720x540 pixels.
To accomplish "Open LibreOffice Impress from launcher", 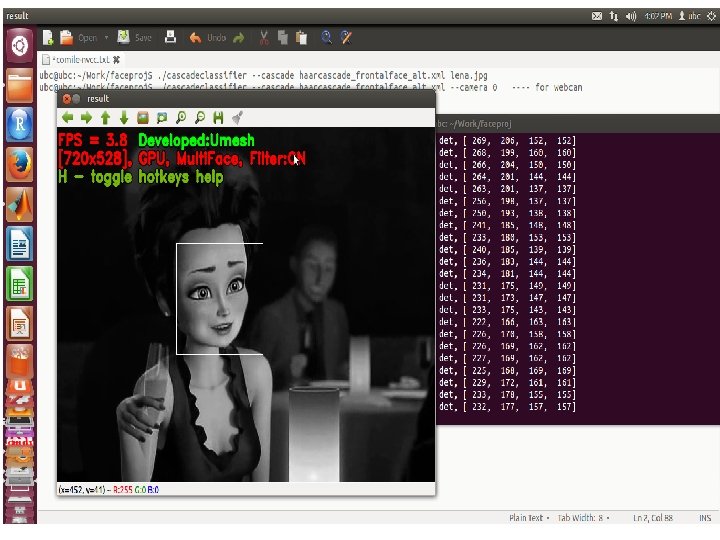I will click(20, 323).
